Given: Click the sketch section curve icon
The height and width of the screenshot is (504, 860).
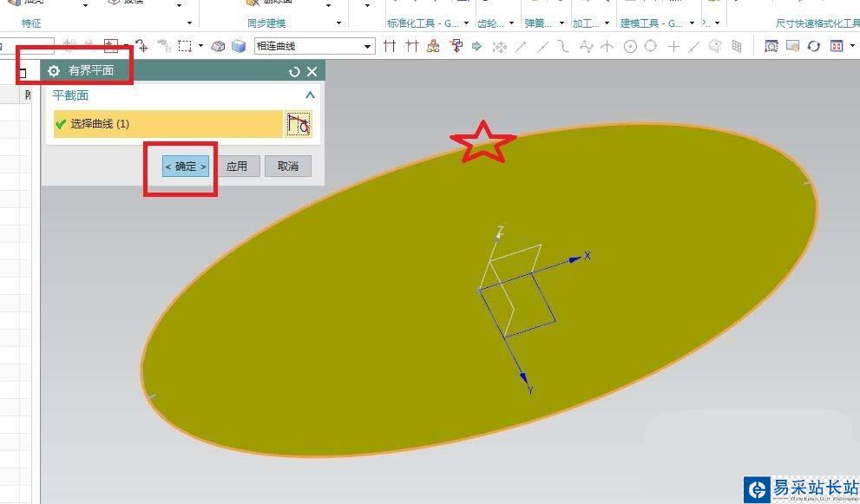Looking at the screenshot, I should tap(299, 124).
